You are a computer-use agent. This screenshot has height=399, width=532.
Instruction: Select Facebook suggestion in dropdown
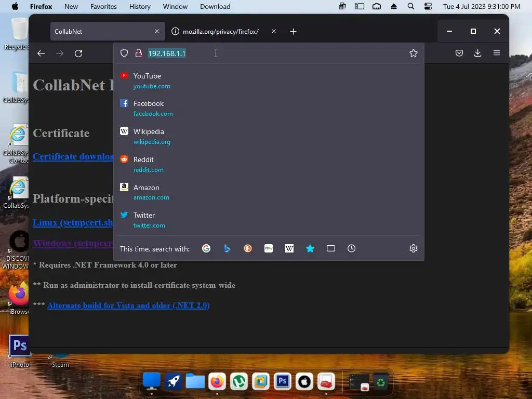[x=269, y=109]
